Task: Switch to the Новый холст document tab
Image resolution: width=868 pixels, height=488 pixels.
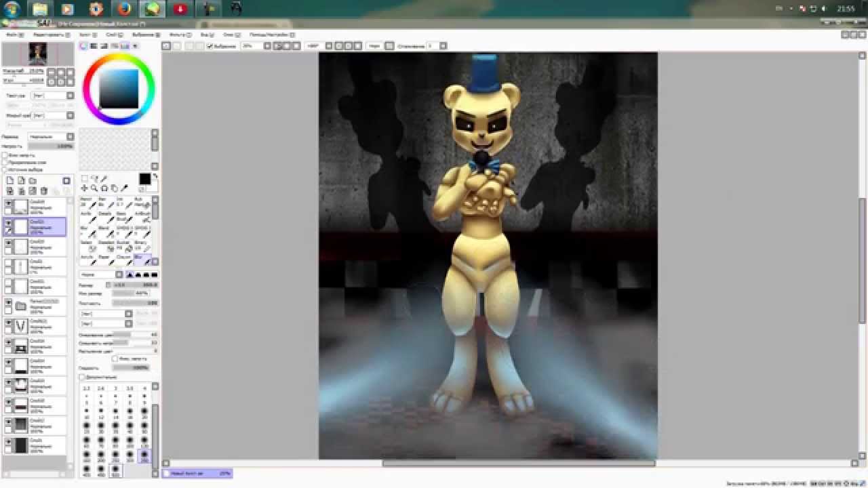Action: [197, 473]
